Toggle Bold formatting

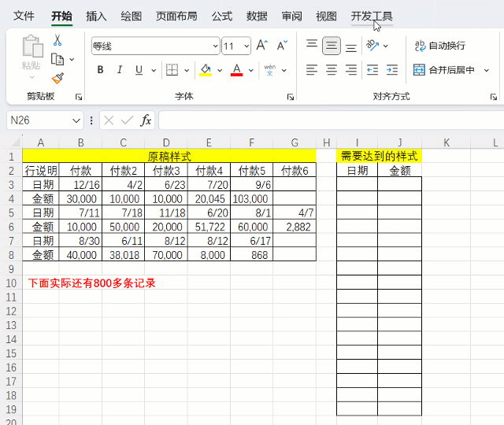(x=100, y=70)
